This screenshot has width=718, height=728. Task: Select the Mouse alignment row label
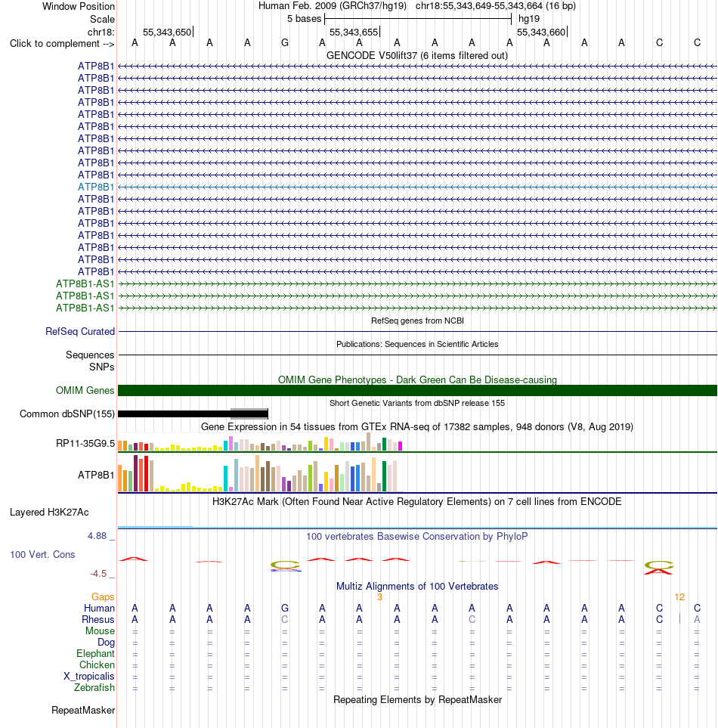pos(100,631)
